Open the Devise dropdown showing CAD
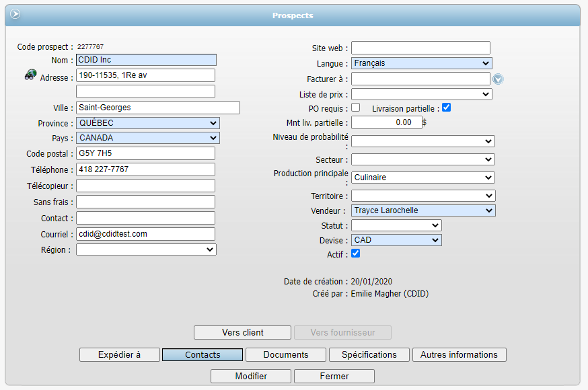Screen dimensions: 588x390 [x=396, y=240]
